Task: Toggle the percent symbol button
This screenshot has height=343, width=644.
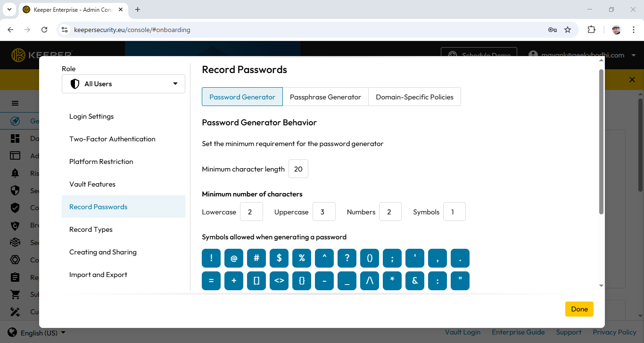Action: (x=302, y=258)
